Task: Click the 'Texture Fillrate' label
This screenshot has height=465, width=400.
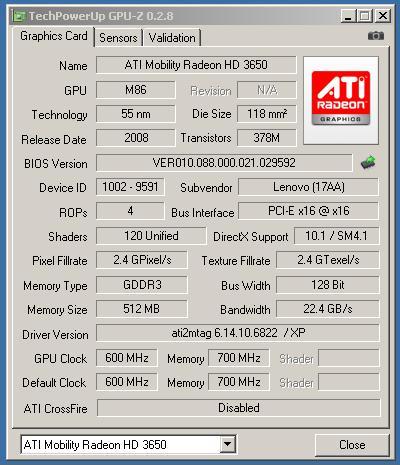Action: point(236,261)
